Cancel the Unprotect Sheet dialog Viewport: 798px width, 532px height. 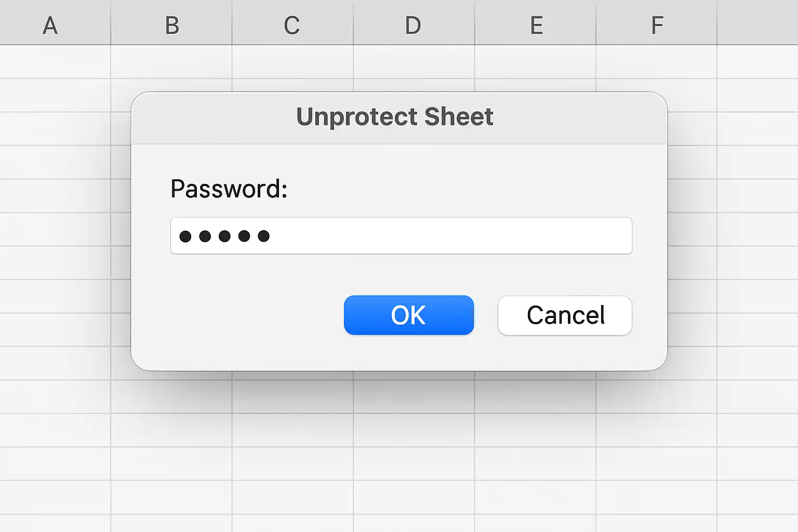click(565, 315)
